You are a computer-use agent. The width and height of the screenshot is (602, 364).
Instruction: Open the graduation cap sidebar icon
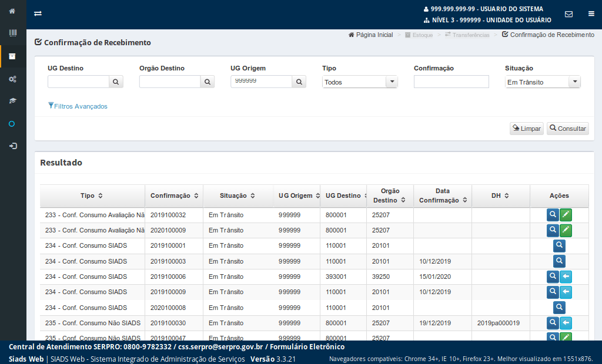point(13,101)
